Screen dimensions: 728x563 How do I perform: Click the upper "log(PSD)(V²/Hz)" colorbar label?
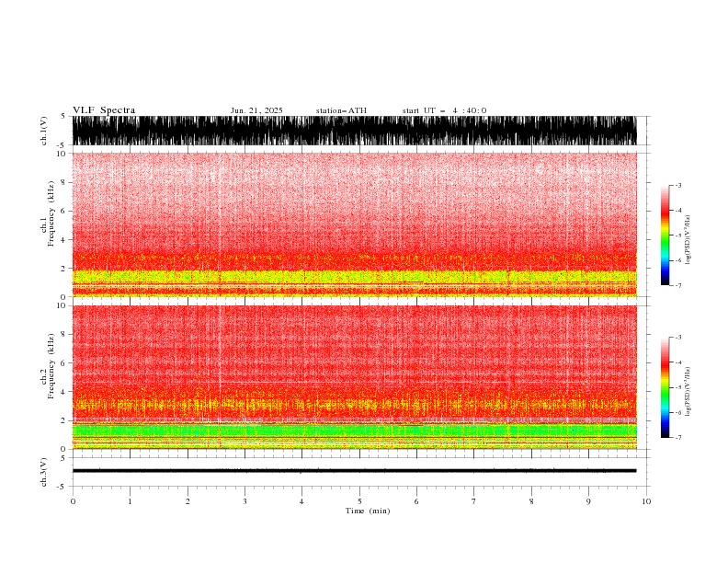click(688, 240)
